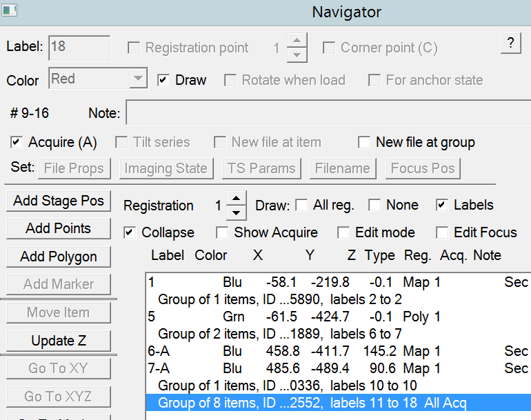The width and height of the screenshot is (531, 420).
Task: Enable New file at group checkbox
Action: pos(364,142)
